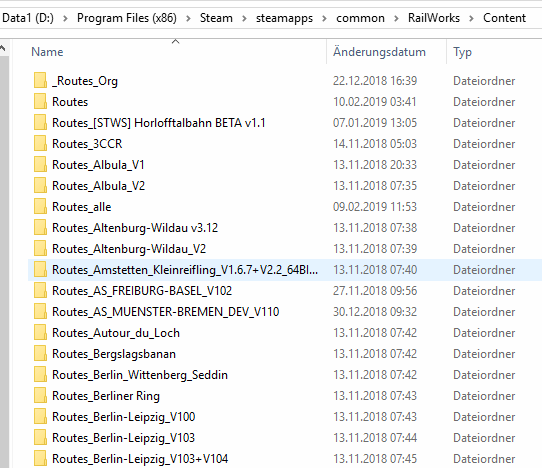Click folder icon of Routes_Altenburg-Wildau v3.12
The image size is (542, 468).
(40, 228)
